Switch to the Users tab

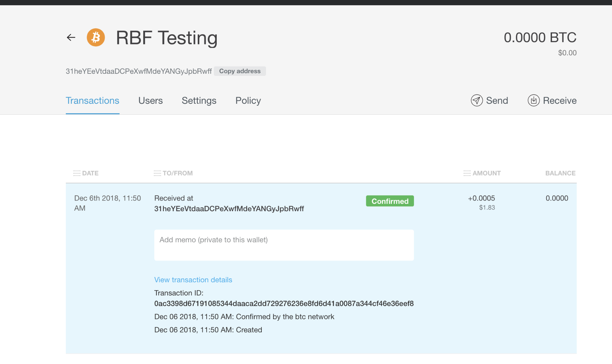click(150, 101)
